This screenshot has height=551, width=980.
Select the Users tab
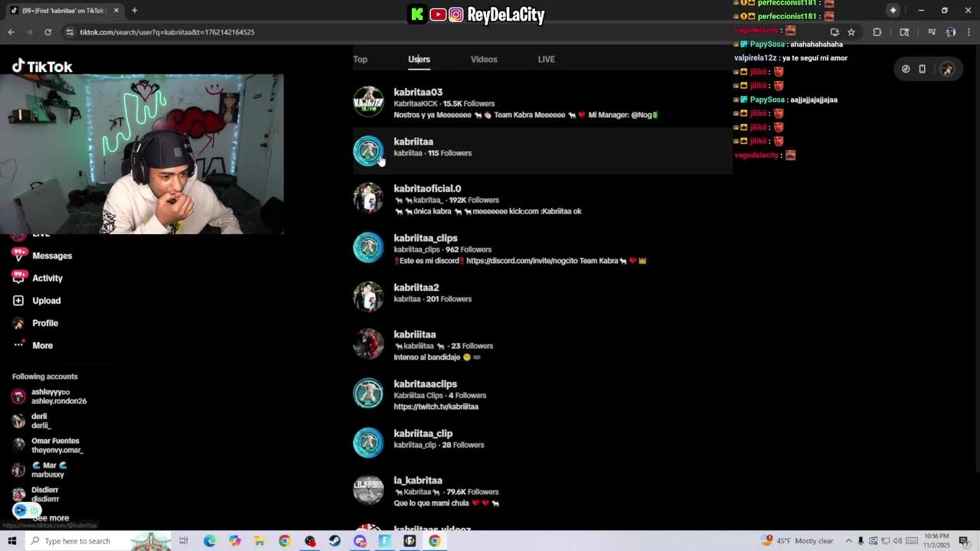(419, 59)
